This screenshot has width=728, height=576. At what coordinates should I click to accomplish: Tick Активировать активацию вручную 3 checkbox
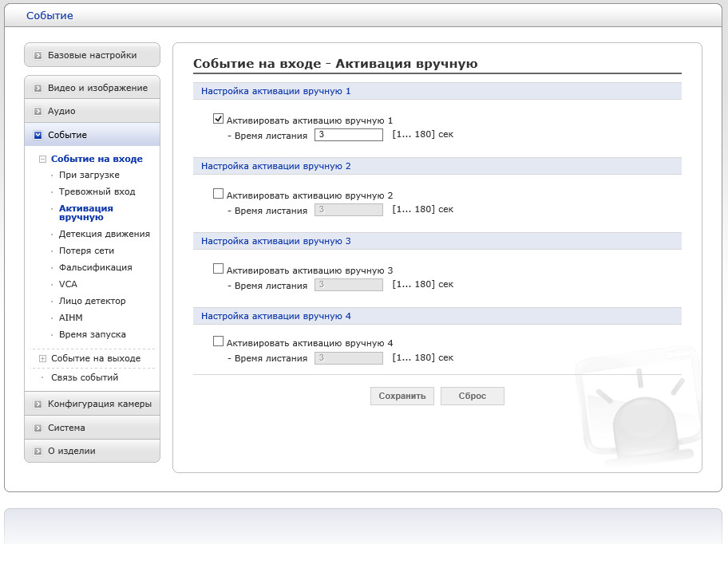point(218,269)
